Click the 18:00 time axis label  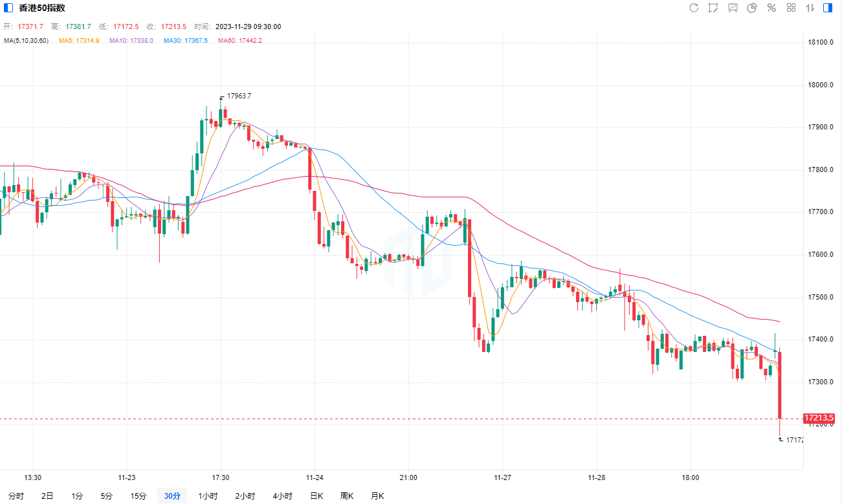click(x=691, y=477)
